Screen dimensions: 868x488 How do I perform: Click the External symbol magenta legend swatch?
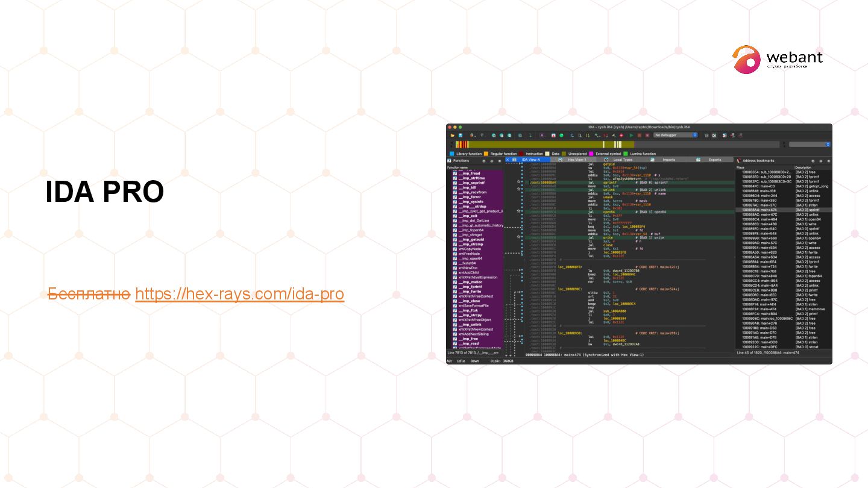click(x=591, y=154)
